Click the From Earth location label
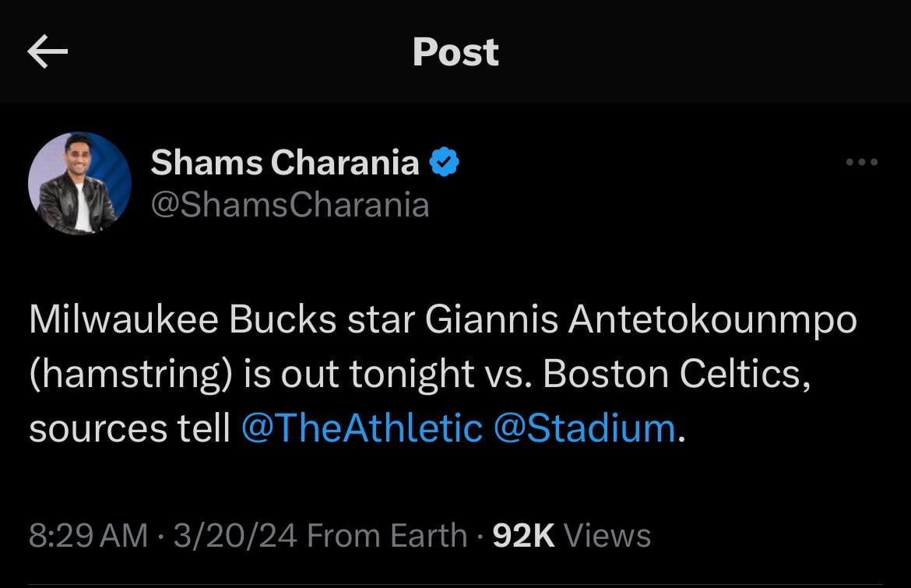The width and height of the screenshot is (911, 588). click(x=387, y=536)
